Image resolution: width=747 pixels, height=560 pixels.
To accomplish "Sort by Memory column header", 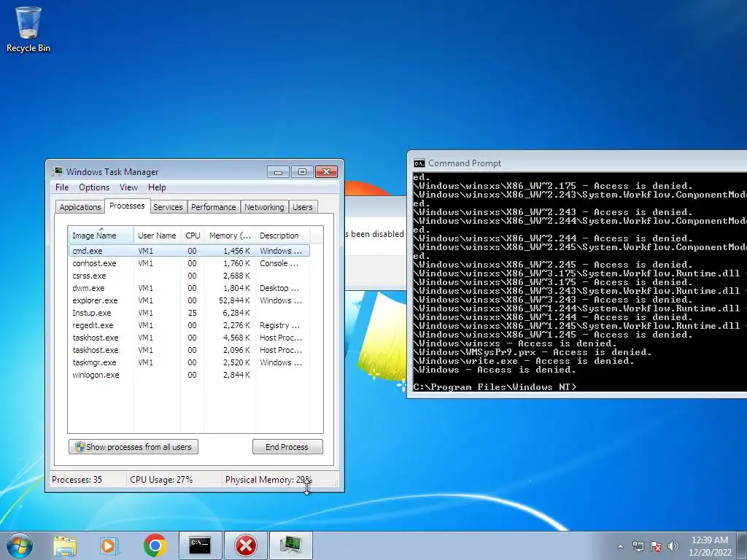I will [230, 236].
